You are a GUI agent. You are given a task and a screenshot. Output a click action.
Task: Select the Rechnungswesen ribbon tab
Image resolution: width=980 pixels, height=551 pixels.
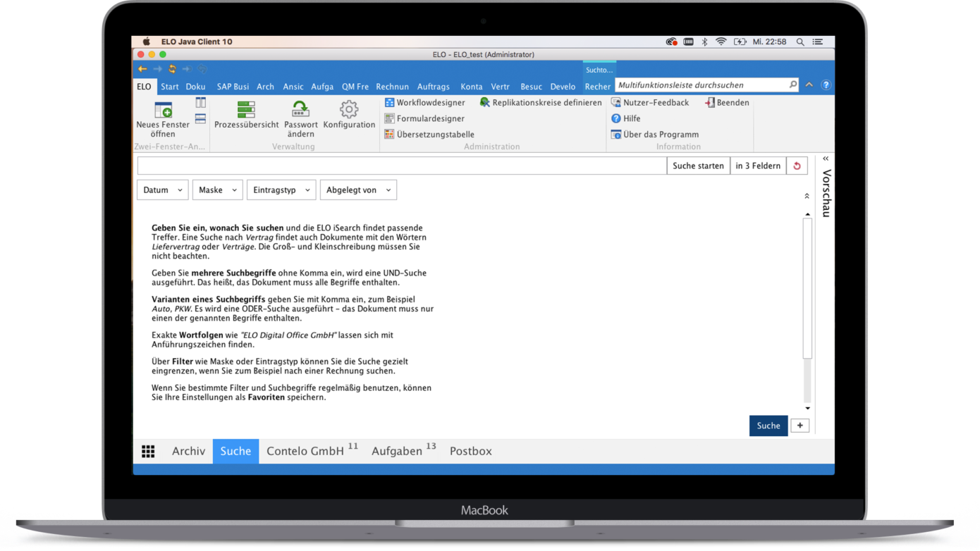pyautogui.click(x=392, y=86)
